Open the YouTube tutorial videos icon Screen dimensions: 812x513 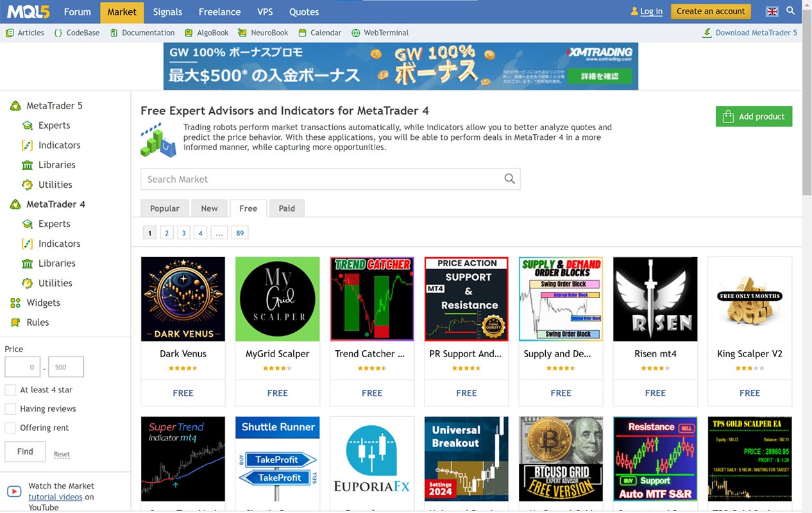point(14,492)
